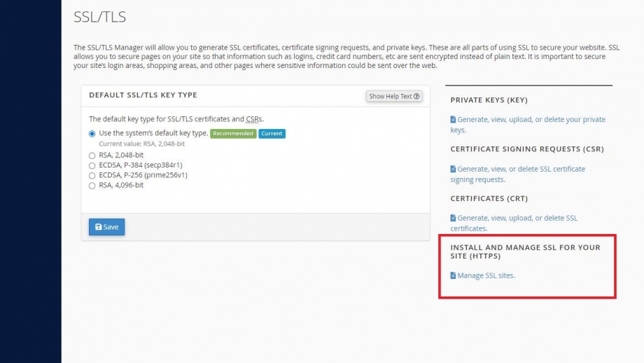This screenshot has width=644, height=363.
Task: Click document icon beside private keys link
Action: tap(453, 119)
